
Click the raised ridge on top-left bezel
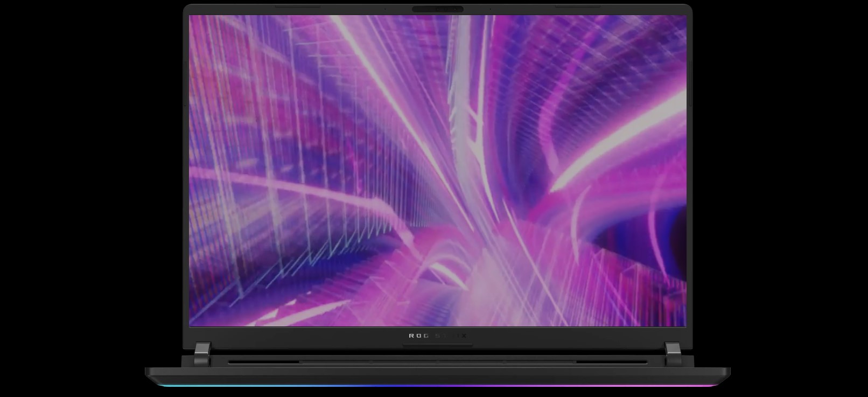click(x=297, y=7)
